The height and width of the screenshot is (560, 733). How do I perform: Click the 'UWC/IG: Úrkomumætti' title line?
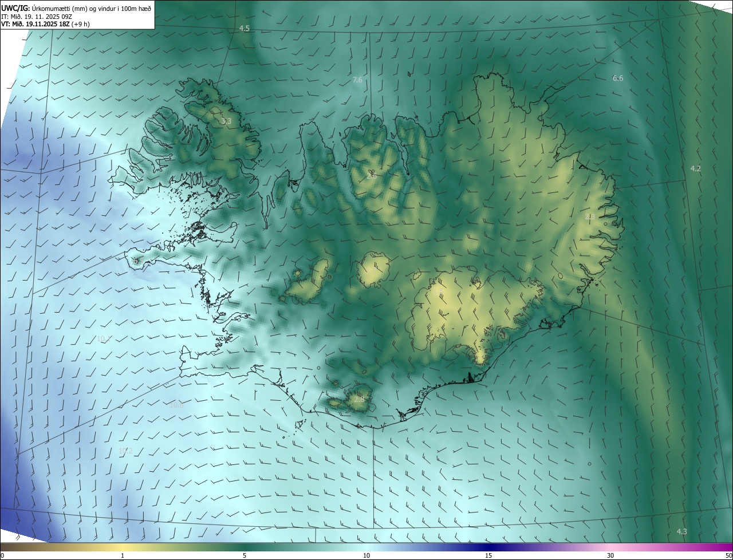[x=76, y=8]
